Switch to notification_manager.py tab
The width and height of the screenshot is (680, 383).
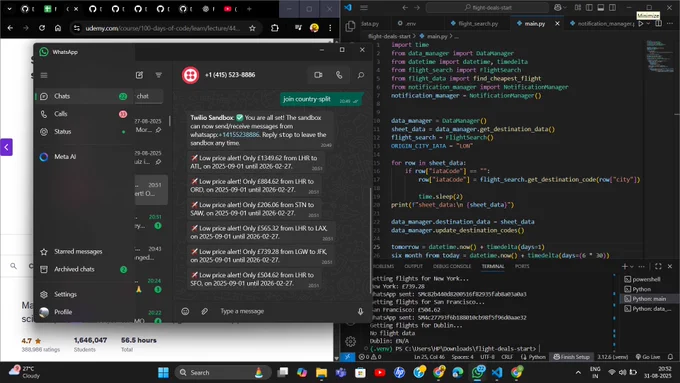point(602,23)
